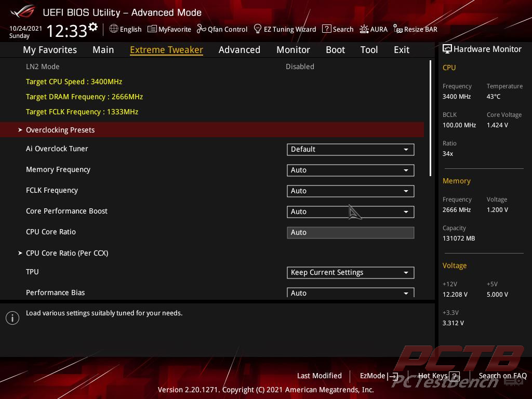Click the EzMode switch arrow icon
Screen dimensions: 532x399
pos(393,376)
